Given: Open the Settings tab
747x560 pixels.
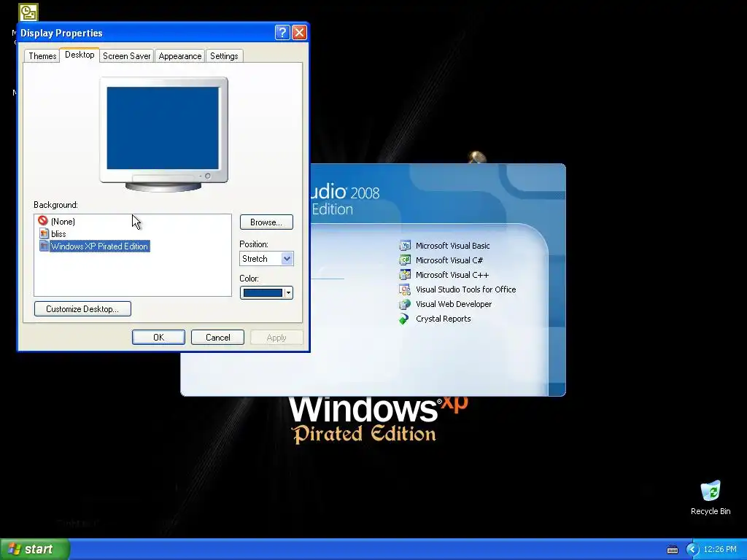Looking at the screenshot, I should (224, 55).
